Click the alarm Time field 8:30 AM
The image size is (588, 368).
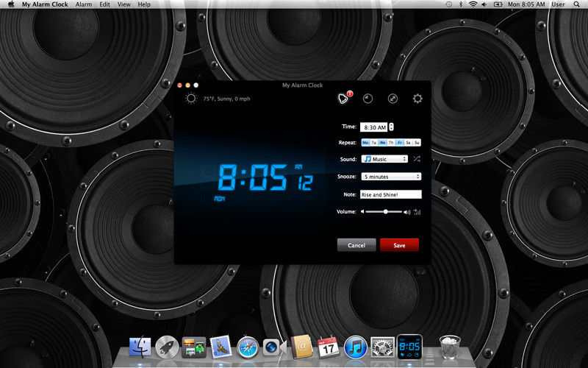coord(374,127)
